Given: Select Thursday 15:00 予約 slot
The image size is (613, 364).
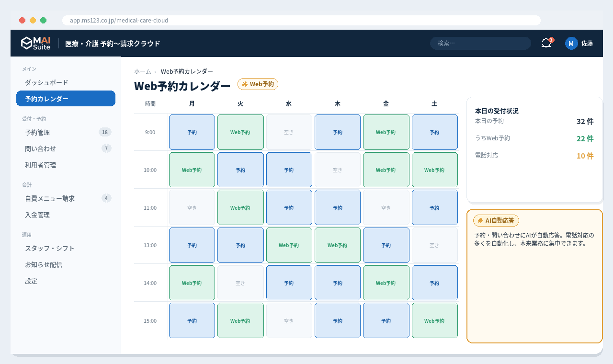Looking at the screenshot, I should 338,321.
